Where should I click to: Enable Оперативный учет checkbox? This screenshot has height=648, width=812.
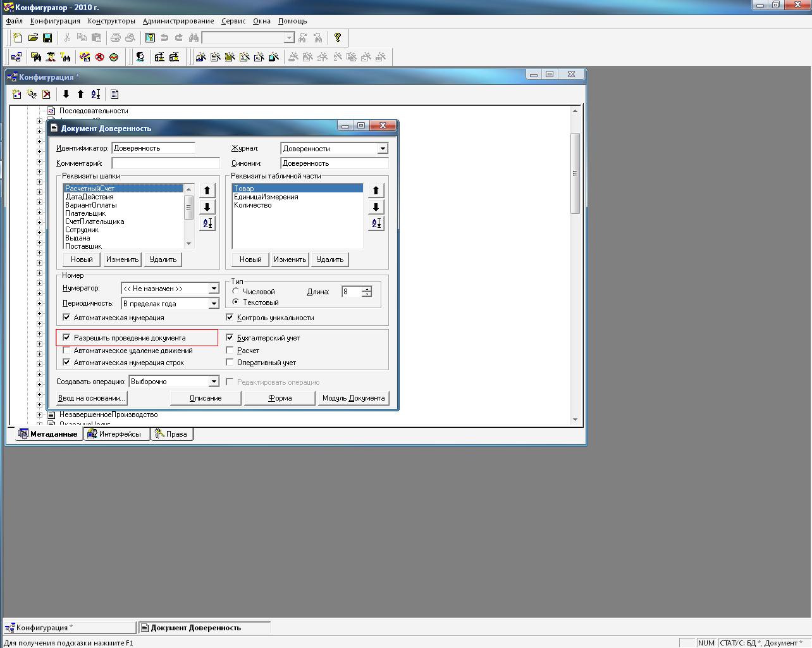230,363
